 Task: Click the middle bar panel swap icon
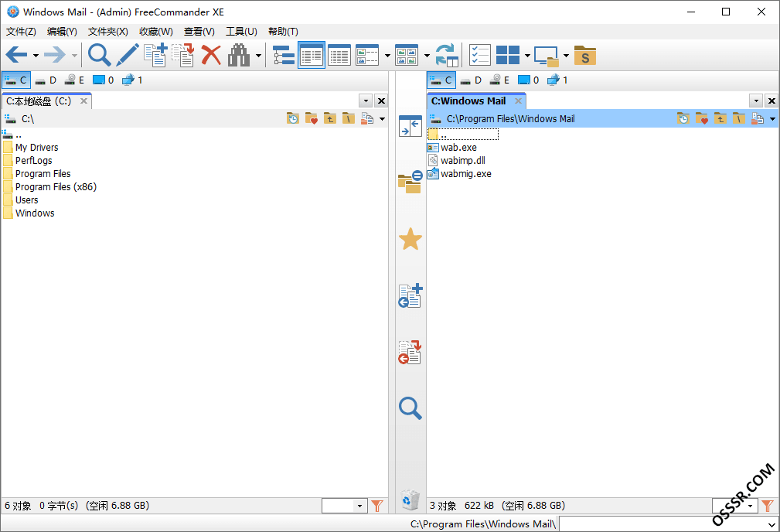tap(410, 126)
